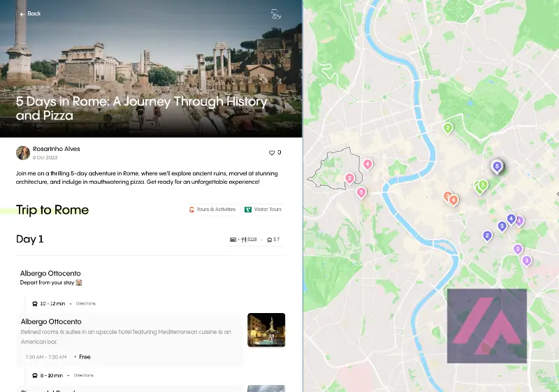Open Rosarinho Alves's profile avatar
The width and height of the screenshot is (559, 392).
click(23, 153)
